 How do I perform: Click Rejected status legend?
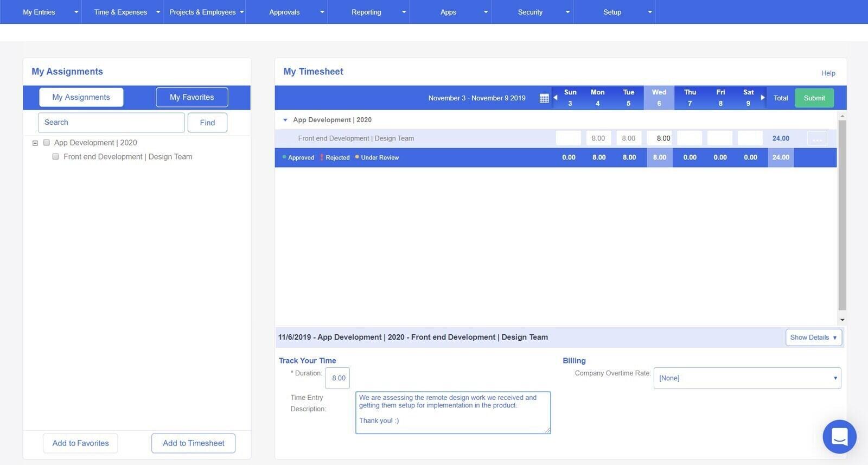coord(335,158)
